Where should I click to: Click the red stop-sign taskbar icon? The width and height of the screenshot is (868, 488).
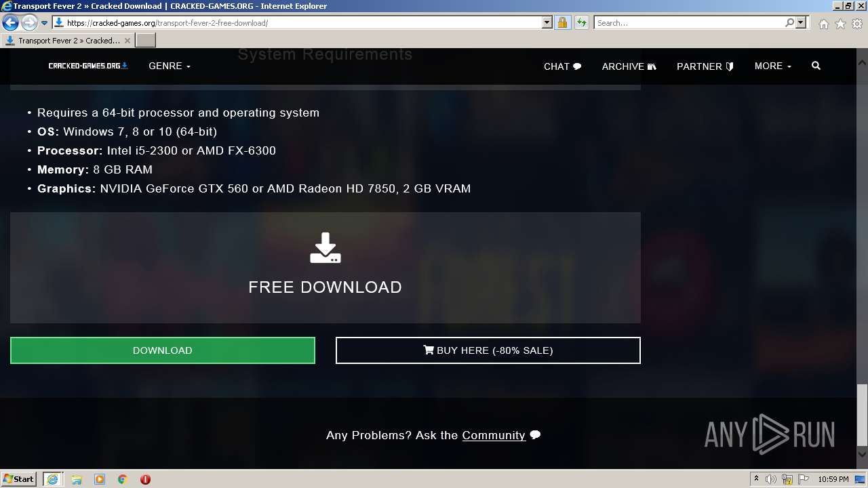tap(145, 479)
